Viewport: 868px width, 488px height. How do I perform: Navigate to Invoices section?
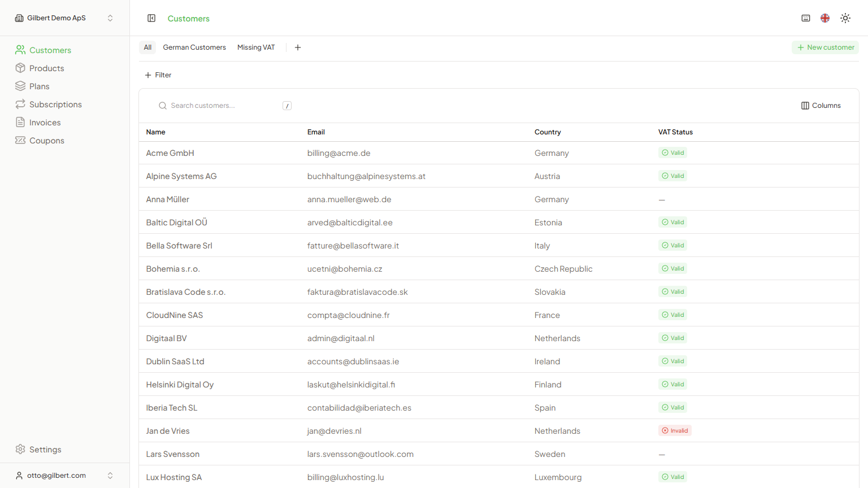point(45,123)
